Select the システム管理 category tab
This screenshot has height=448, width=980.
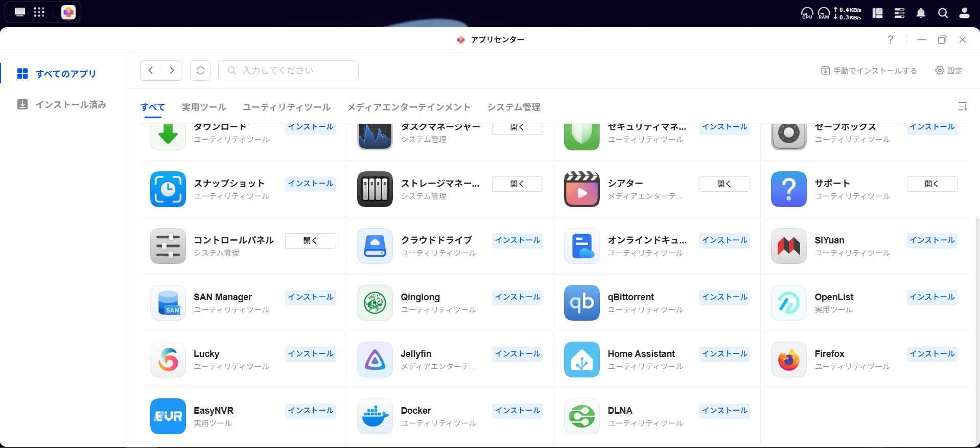514,107
